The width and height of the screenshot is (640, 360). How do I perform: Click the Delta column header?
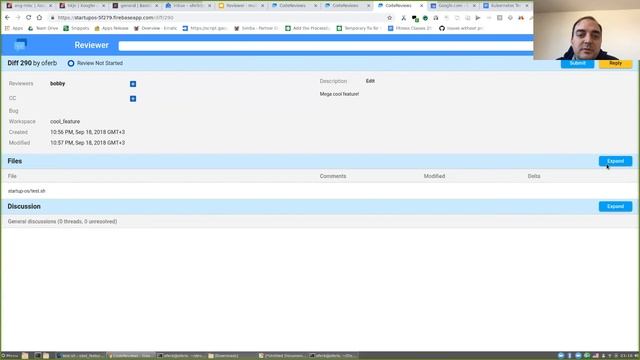pyautogui.click(x=534, y=176)
